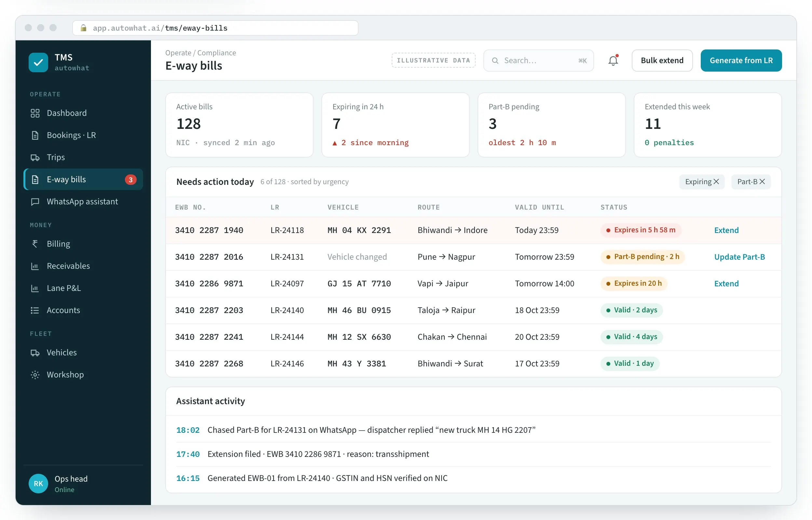This screenshot has width=812, height=520.
Task: Click the Vehicles truck icon
Action: (35, 352)
